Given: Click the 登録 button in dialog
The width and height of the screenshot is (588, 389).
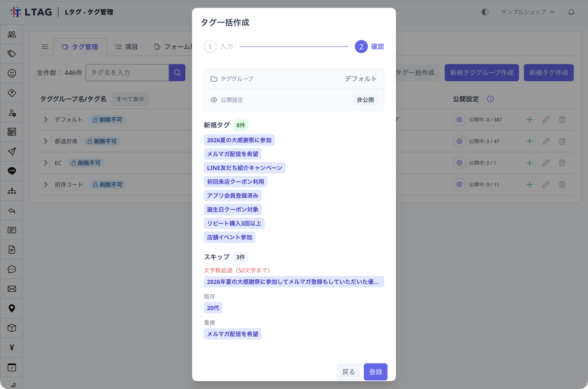Looking at the screenshot, I should pyautogui.click(x=375, y=372).
